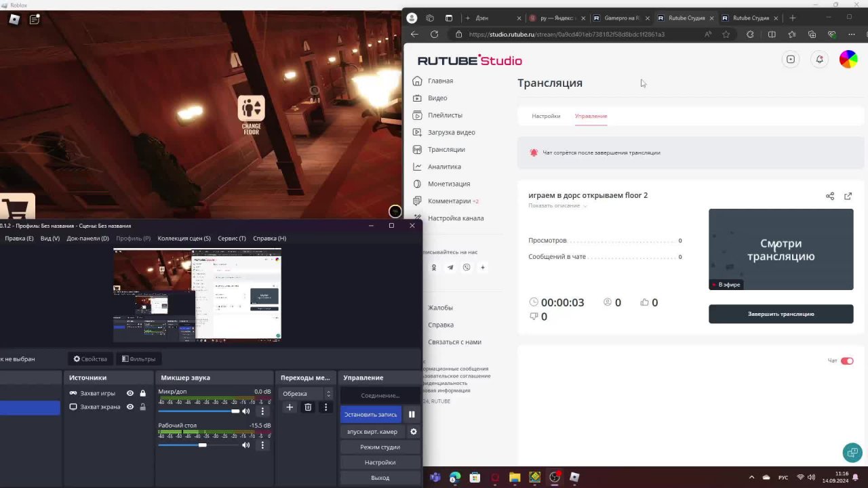Add a transition with the plus icon in OBS
Viewport: 868px width, 488px height.
click(x=290, y=407)
